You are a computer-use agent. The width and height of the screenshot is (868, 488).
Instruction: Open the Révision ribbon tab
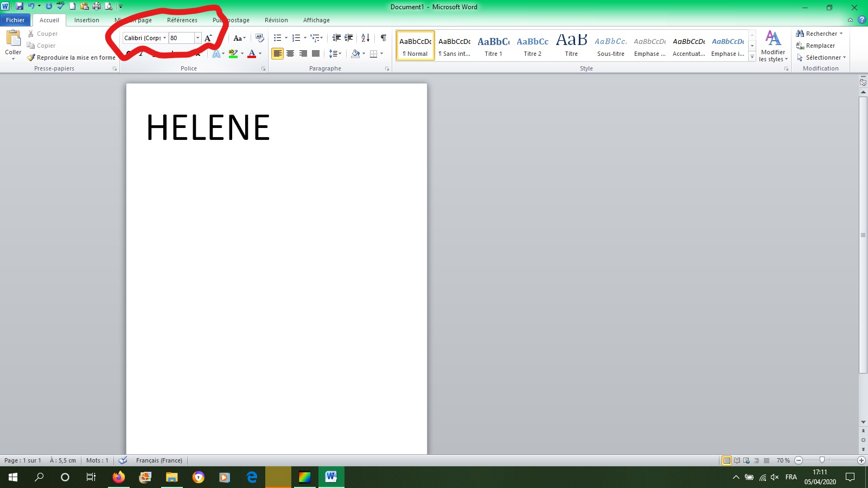[276, 20]
